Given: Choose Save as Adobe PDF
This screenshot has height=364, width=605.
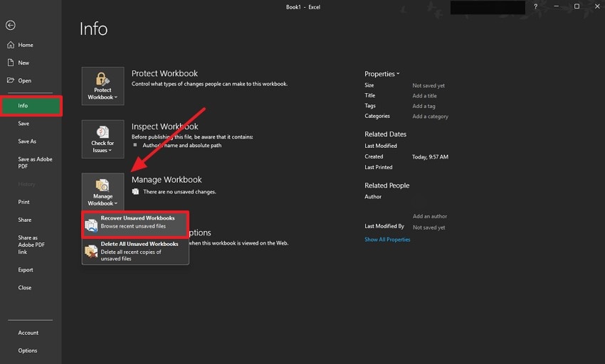Looking at the screenshot, I should click(35, 163).
